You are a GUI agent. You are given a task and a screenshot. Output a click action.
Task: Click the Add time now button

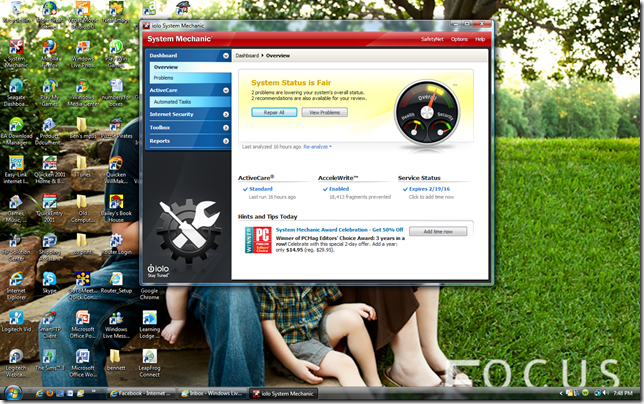(438, 232)
